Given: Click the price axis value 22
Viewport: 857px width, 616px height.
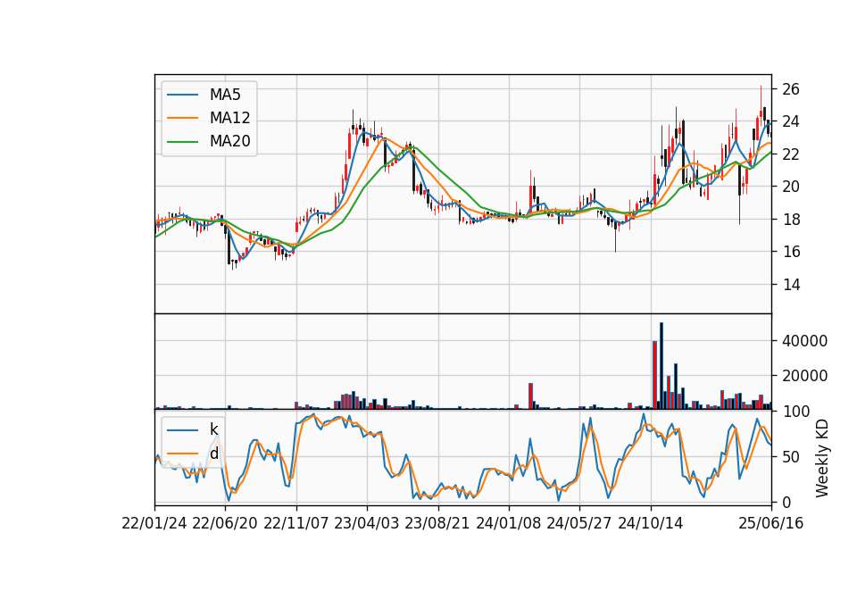Looking at the screenshot, I should click(791, 154).
